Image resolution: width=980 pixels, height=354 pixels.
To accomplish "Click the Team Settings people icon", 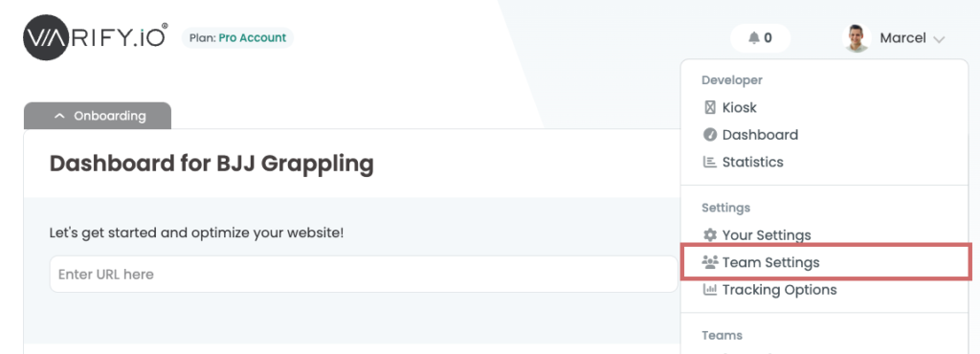I will click(710, 262).
